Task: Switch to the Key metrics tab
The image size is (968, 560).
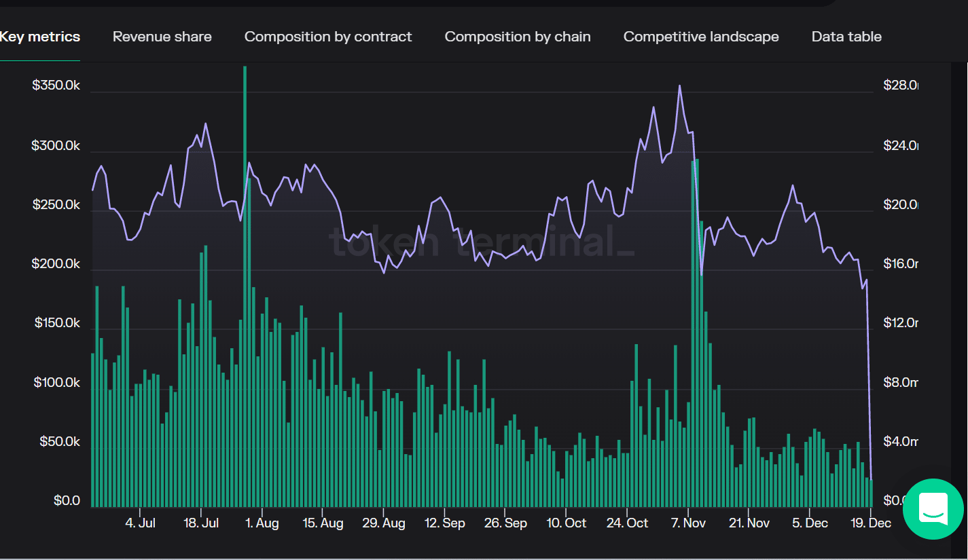Action: coord(40,37)
